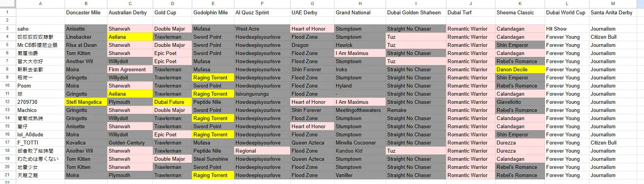This screenshot has height=184, width=644.
Task: Select the Dubai World Cup header cell
Action: (x=567, y=12)
